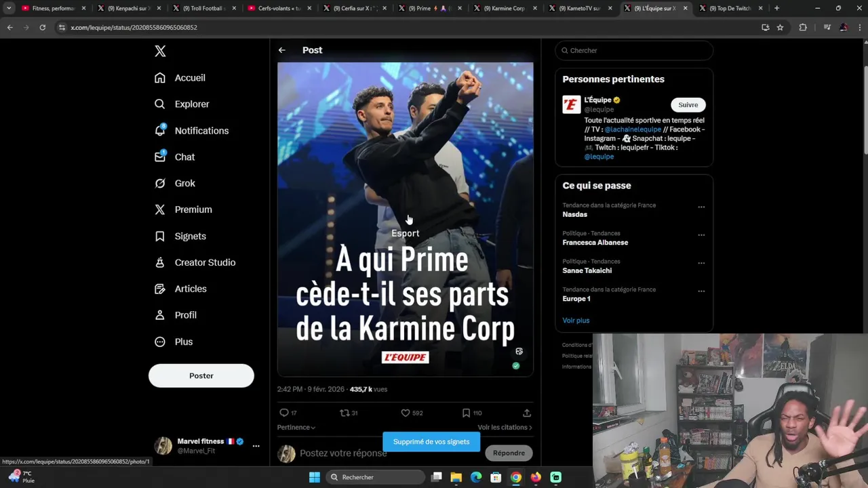Image resolution: width=868 pixels, height=488 pixels.
Task: Open File Explorer in taskbar
Action: [x=456, y=477]
